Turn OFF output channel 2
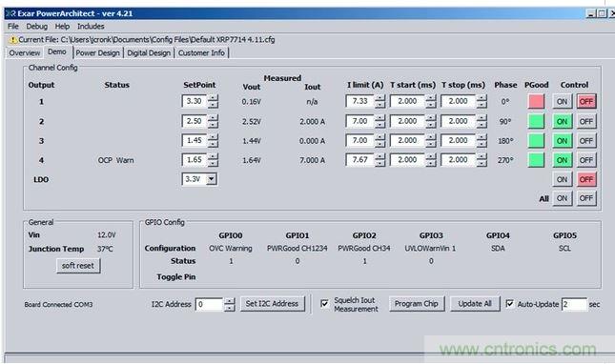615x364 pixels. pos(586,121)
